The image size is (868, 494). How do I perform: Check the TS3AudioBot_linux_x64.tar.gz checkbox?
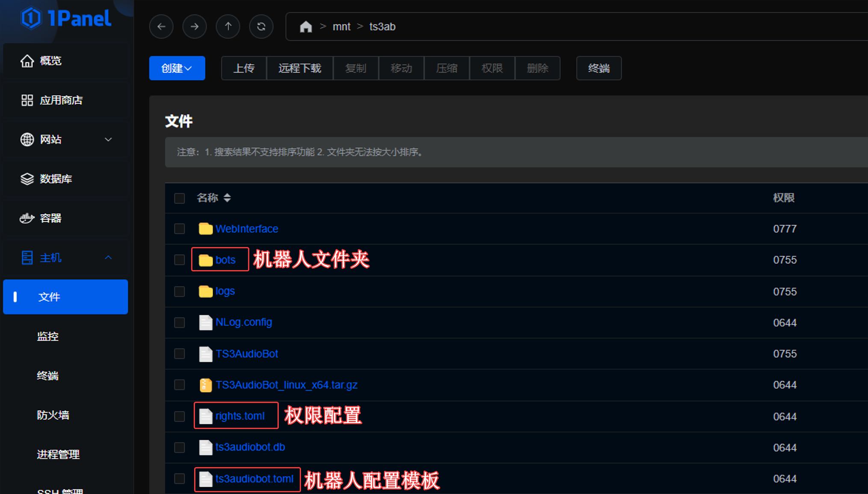pos(180,385)
